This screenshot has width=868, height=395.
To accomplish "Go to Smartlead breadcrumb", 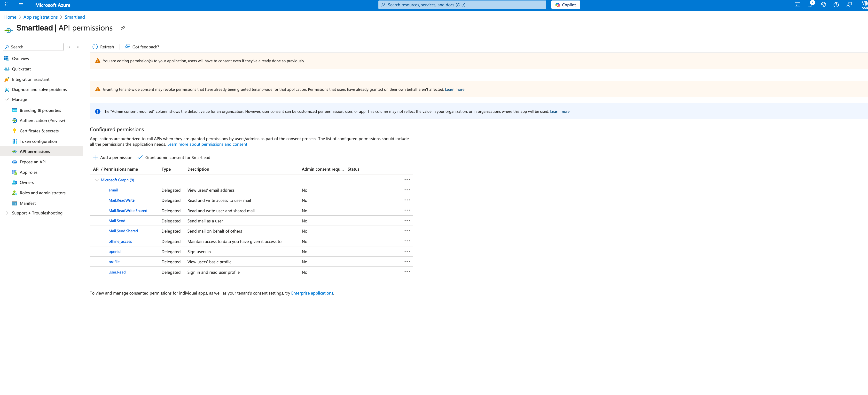I will [x=75, y=17].
